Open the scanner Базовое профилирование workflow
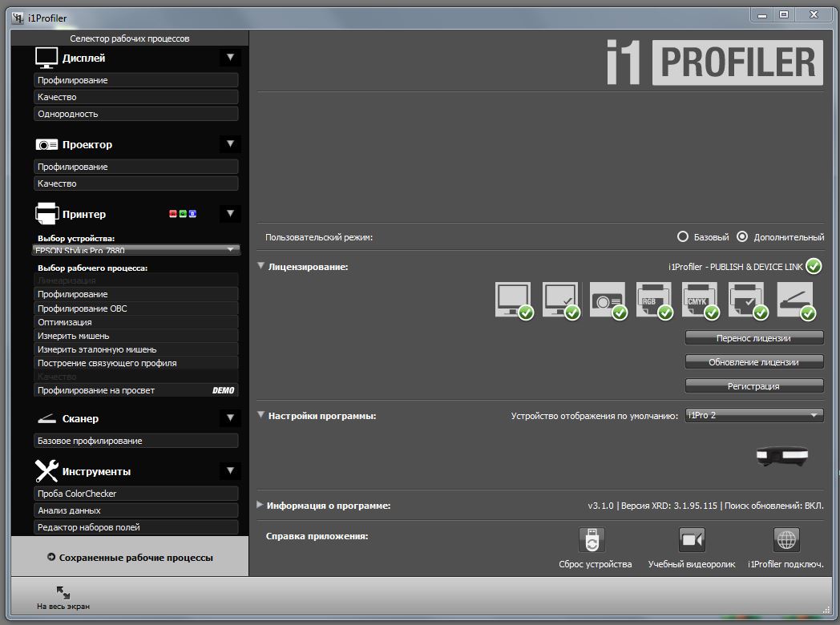Image resolution: width=840 pixels, height=625 pixels. tap(136, 441)
